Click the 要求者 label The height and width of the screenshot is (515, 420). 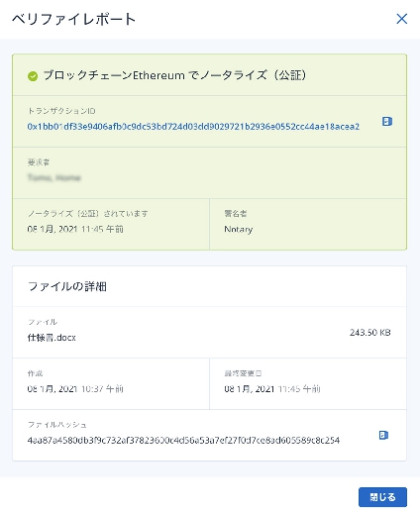39,162
